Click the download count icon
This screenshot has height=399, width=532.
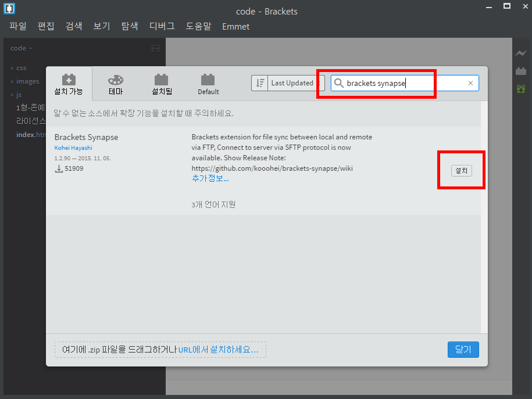59,168
